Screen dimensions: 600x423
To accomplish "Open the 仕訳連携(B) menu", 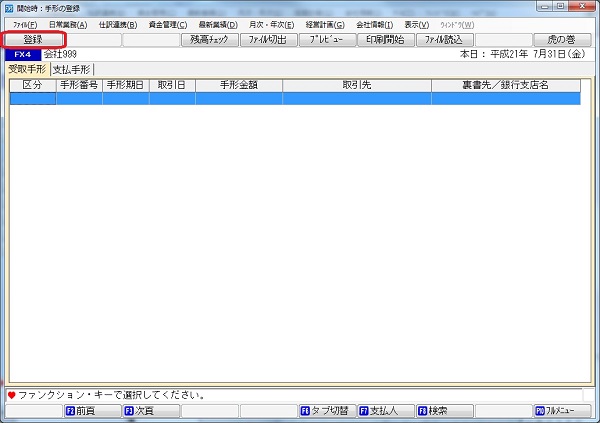I will click(x=118, y=25).
